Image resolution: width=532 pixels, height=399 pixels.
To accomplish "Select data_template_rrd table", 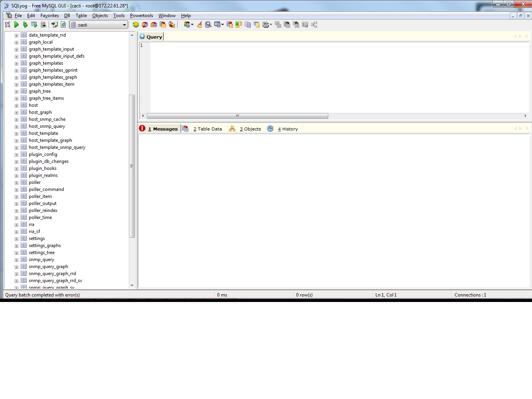I will tap(47, 35).
